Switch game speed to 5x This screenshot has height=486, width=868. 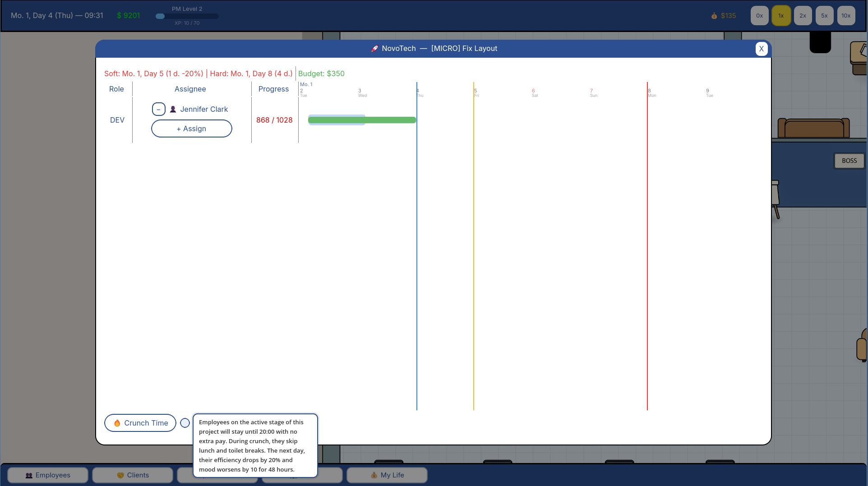tap(825, 16)
